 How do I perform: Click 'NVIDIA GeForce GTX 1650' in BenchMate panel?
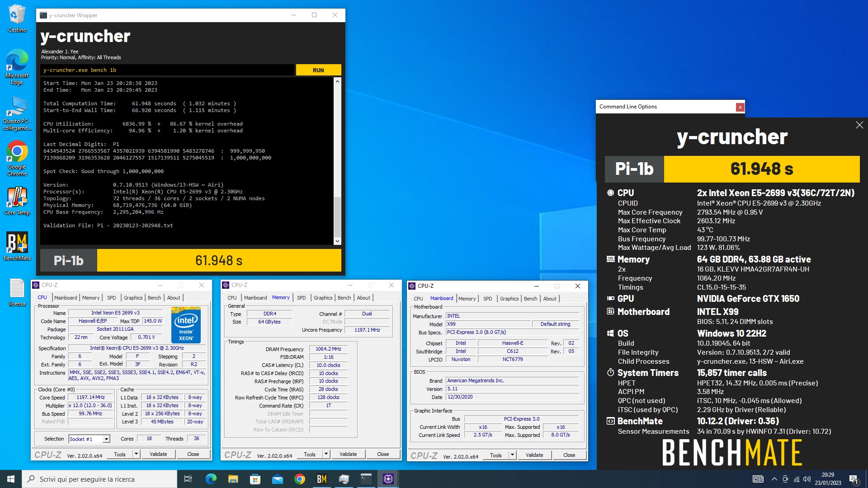coord(748,299)
